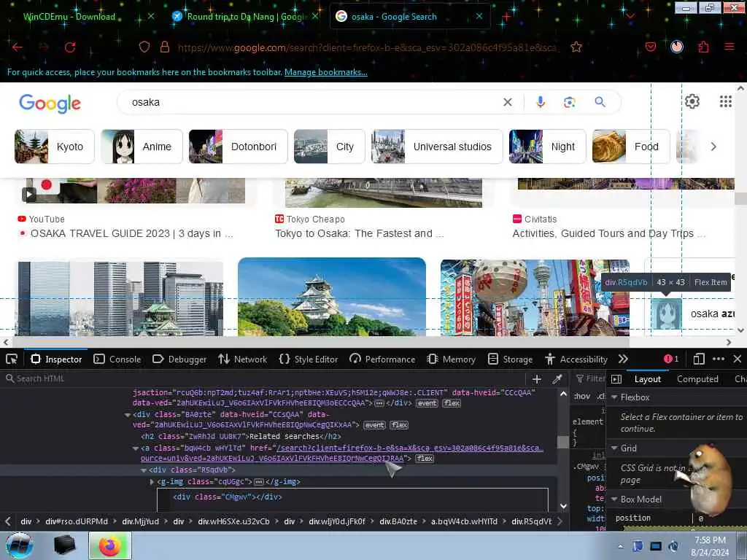
Task: Collapse the Grid section in Layout
Action: pyautogui.click(x=614, y=448)
